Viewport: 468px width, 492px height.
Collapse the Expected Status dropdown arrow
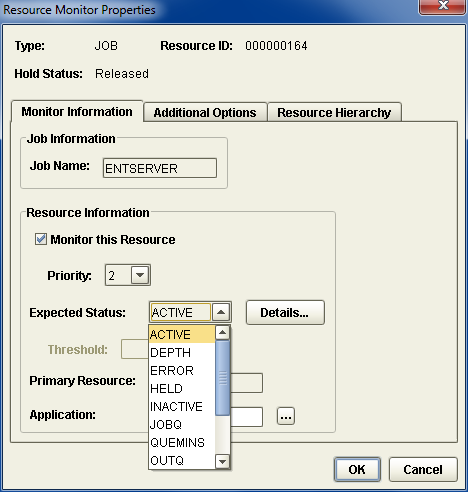pos(221,312)
